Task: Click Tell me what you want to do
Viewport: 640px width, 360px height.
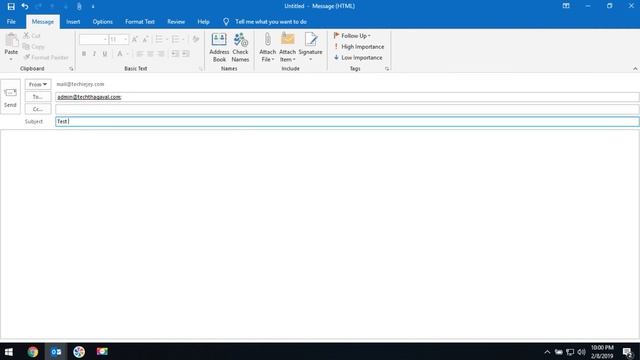Action: pyautogui.click(x=265, y=22)
